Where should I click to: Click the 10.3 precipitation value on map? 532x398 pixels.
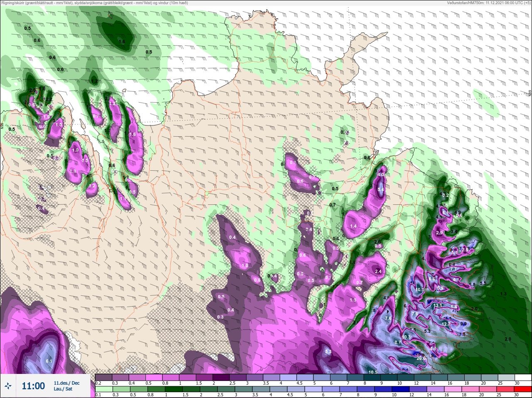[x=406, y=337]
